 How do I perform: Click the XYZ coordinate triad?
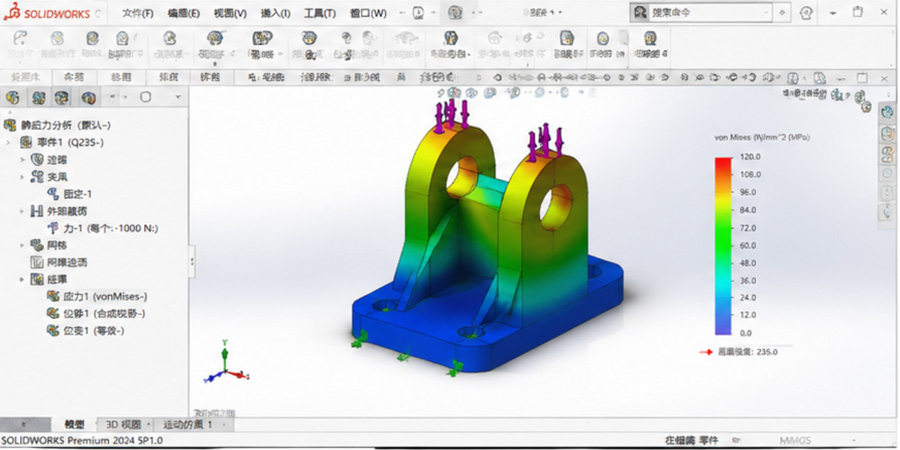pyautogui.click(x=226, y=363)
